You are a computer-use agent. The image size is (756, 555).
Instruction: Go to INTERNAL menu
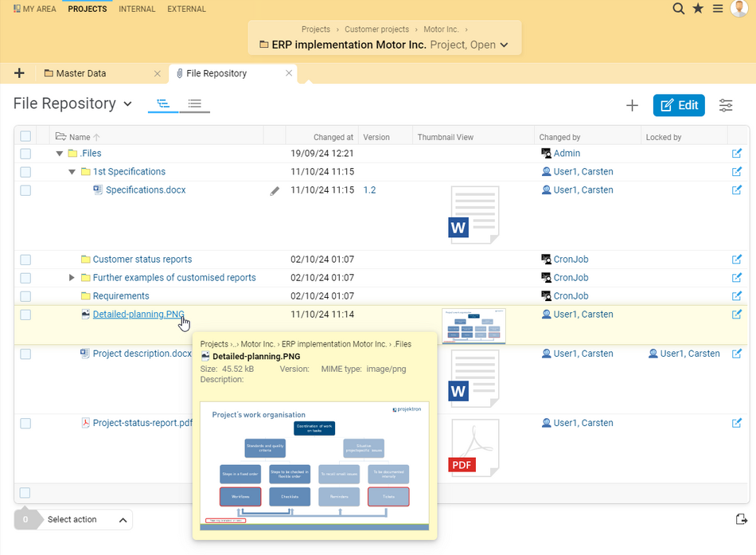click(137, 9)
